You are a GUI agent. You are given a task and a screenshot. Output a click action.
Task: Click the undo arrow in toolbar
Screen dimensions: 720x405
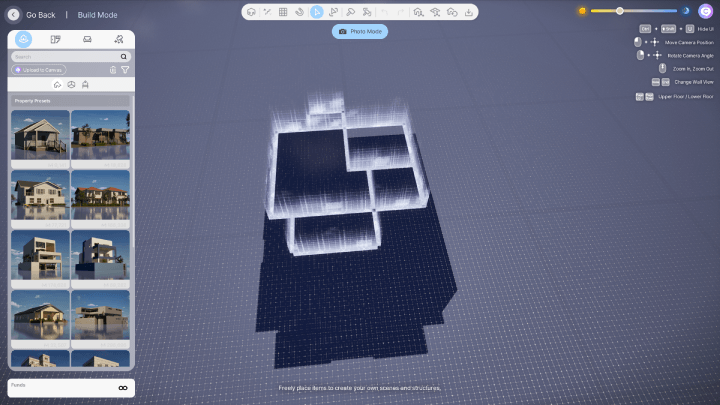coord(384,12)
